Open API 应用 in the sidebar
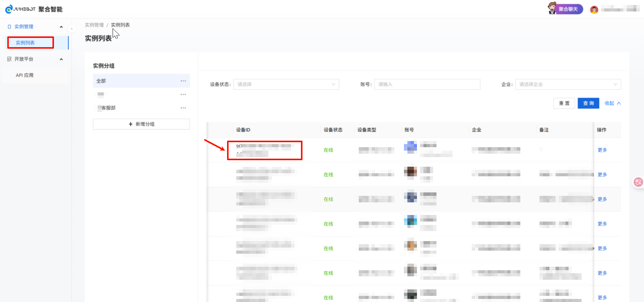 click(25, 75)
